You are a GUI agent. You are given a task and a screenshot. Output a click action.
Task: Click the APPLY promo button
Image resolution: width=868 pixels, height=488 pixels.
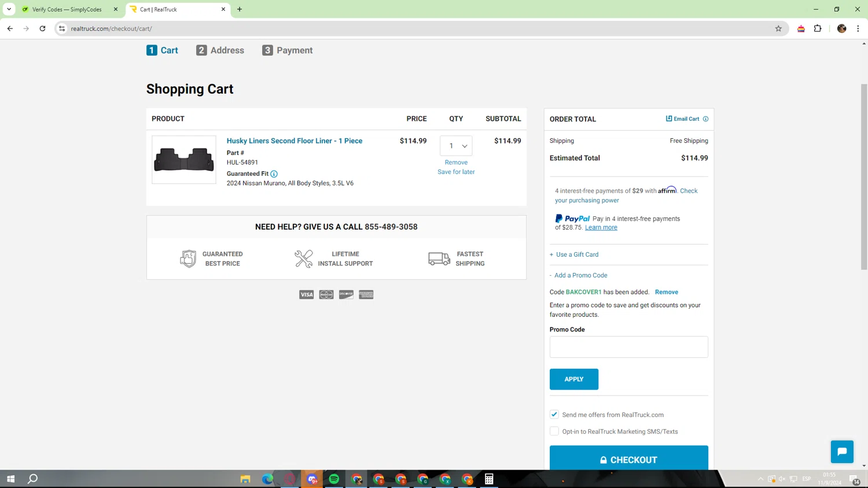point(574,379)
